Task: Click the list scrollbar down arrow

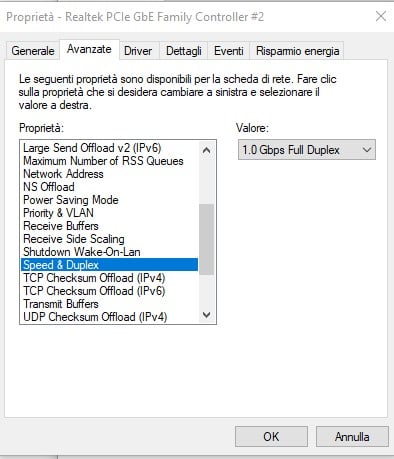Action: [206, 315]
